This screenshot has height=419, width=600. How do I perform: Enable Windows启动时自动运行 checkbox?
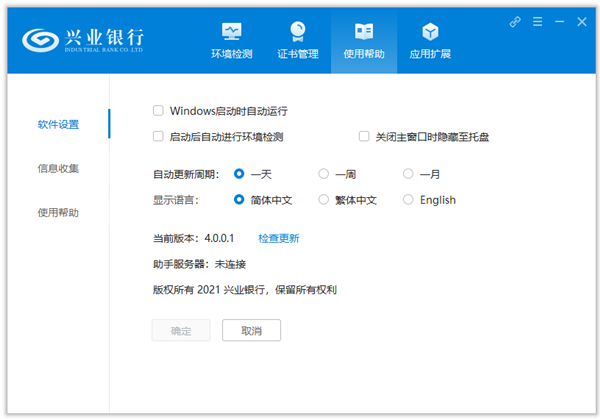[158, 111]
